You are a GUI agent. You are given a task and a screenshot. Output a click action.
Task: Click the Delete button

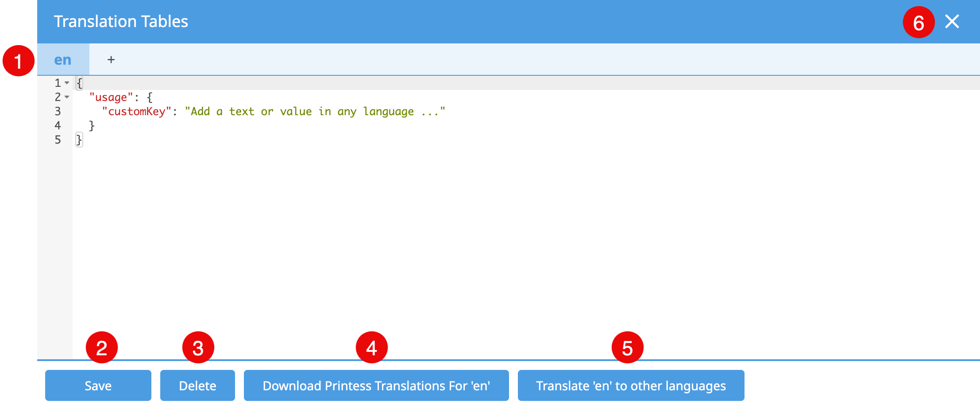click(x=197, y=385)
